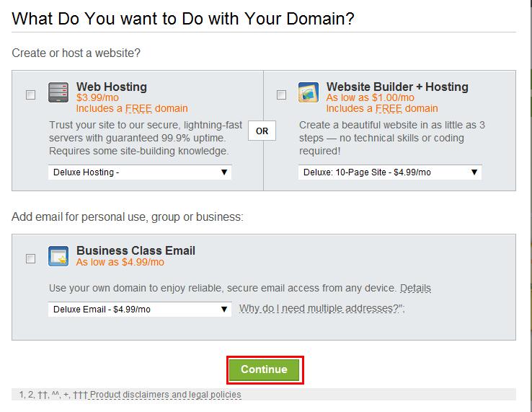Image resolution: width=532 pixels, height=412 pixels.
Task: Click the Business Class Email icon
Action: (x=58, y=256)
